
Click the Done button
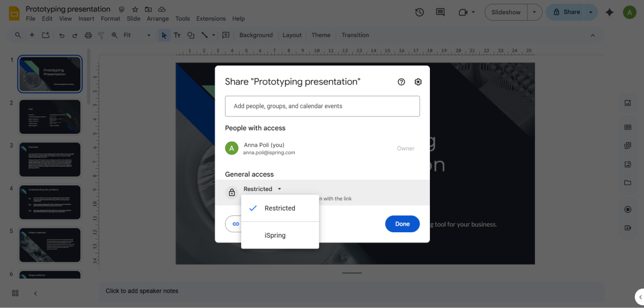pos(402,224)
